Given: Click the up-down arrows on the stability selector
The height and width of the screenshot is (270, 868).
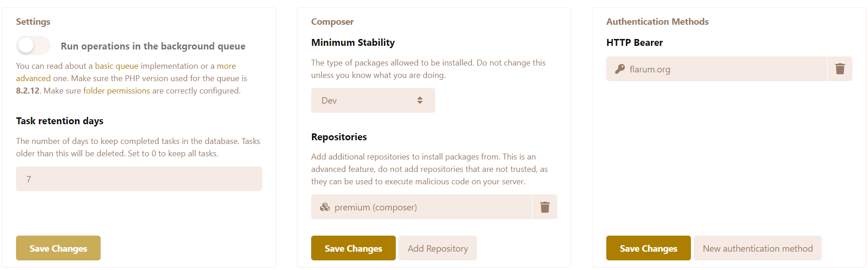Looking at the screenshot, I should [x=420, y=100].
